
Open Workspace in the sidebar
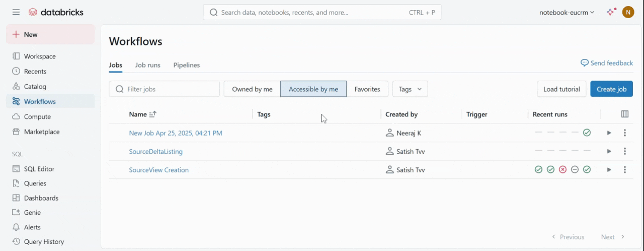(x=50, y=56)
